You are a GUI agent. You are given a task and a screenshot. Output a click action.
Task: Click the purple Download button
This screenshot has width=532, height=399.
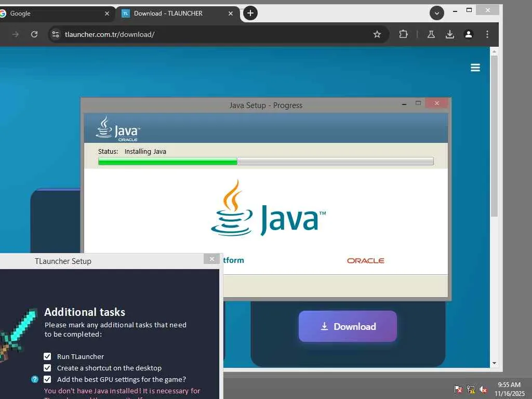tap(348, 326)
